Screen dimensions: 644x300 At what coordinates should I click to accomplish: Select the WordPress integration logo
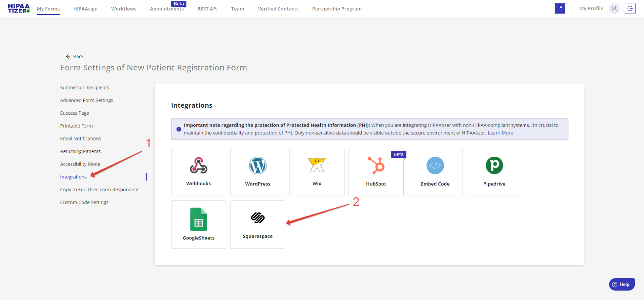pyautogui.click(x=258, y=166)
